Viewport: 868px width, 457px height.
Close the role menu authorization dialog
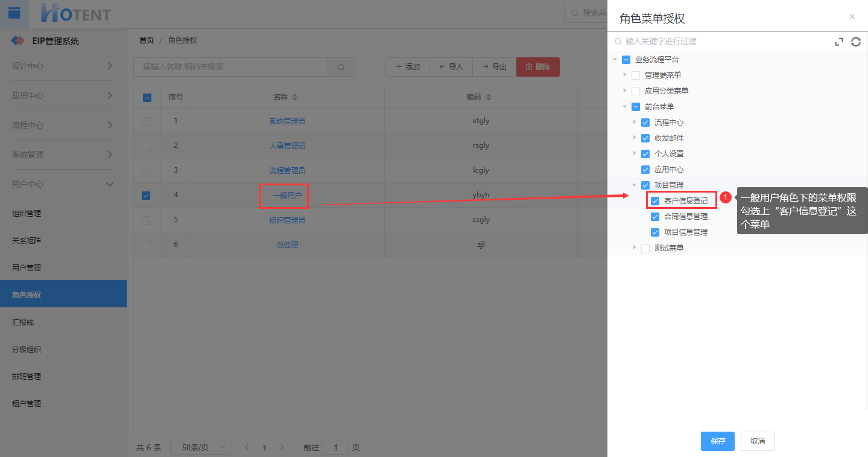coord(852,17)
